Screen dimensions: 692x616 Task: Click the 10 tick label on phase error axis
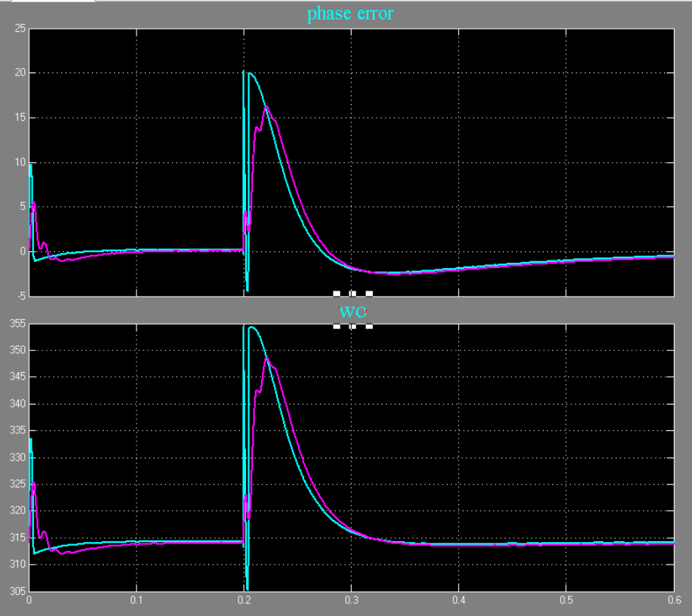coord(20,162)
